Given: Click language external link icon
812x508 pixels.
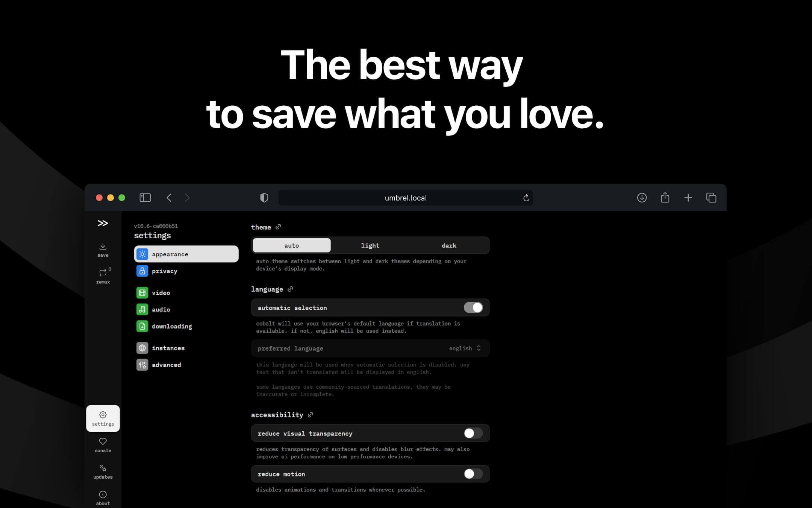Looking at the screenshot, I should coord(291,289).
